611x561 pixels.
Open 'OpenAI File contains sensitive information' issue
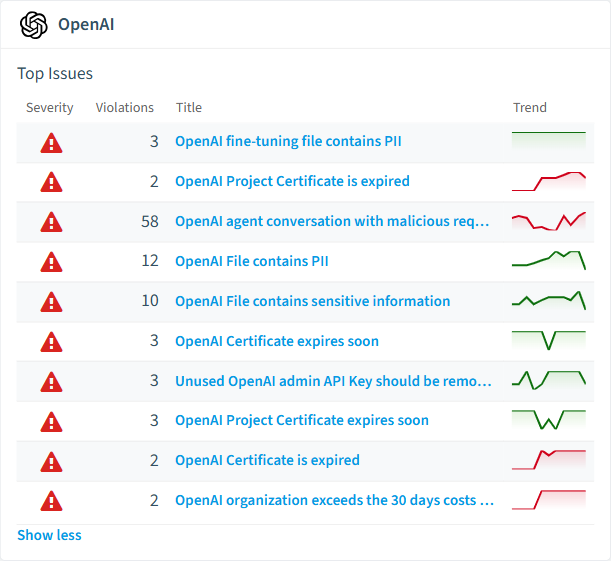point(313,301)
